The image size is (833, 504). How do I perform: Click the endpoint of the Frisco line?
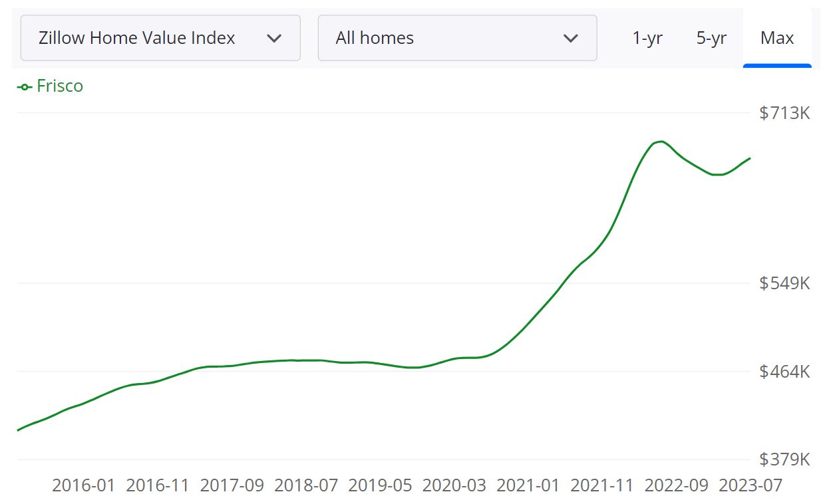749,159
